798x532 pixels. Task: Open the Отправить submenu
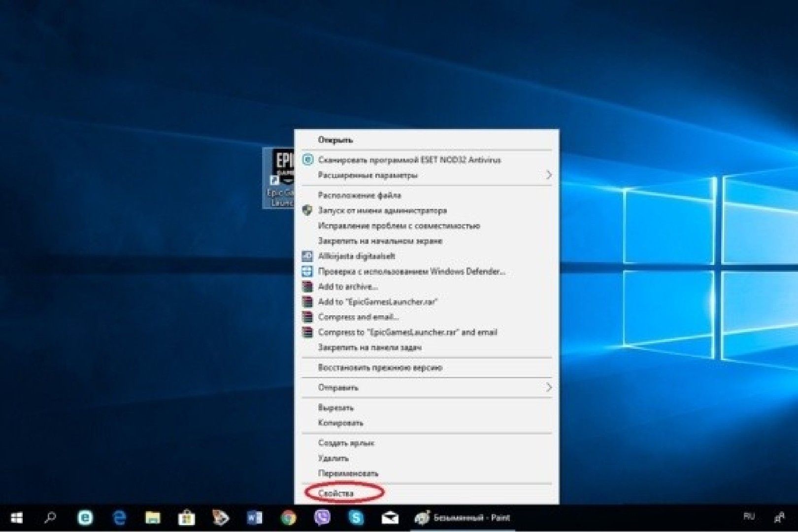click(427, 388)
